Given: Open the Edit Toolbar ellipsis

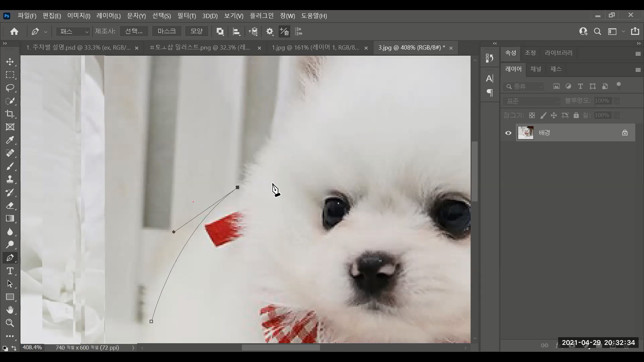Looking at the screenshot, I should tap(10, 336).
